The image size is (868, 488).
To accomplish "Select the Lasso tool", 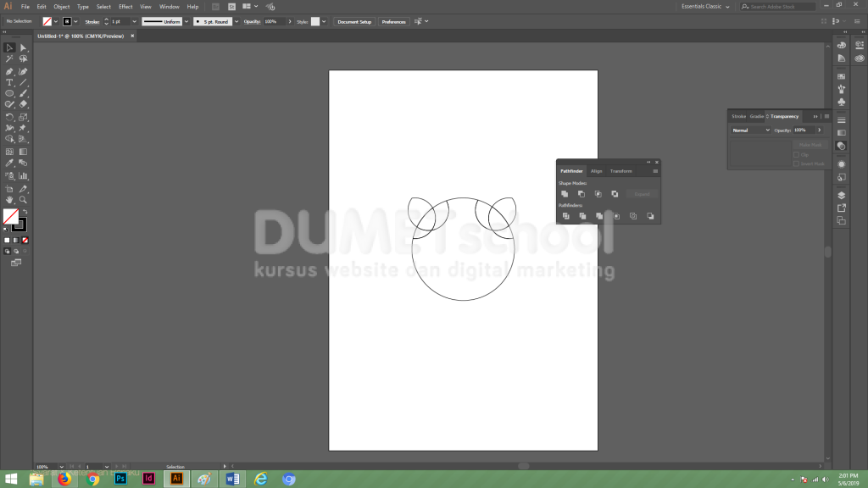I will tap(23, 58).
